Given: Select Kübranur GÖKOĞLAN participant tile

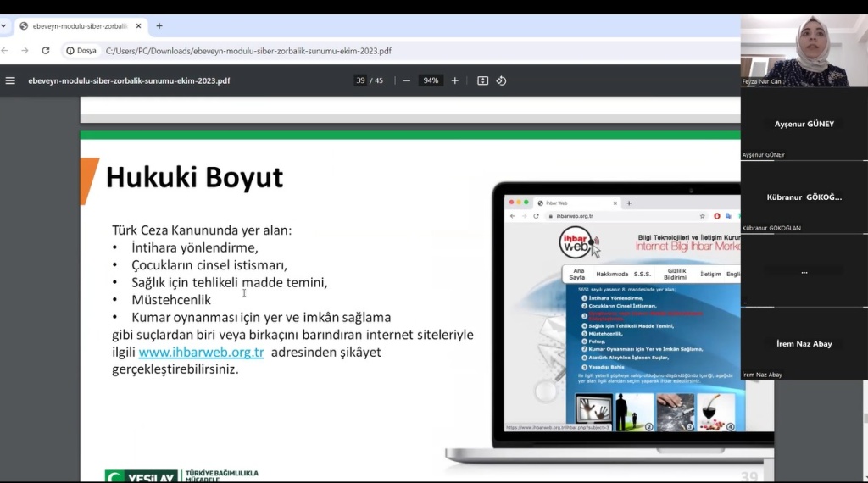Looking at the screenshot, I should click(804, 197).
